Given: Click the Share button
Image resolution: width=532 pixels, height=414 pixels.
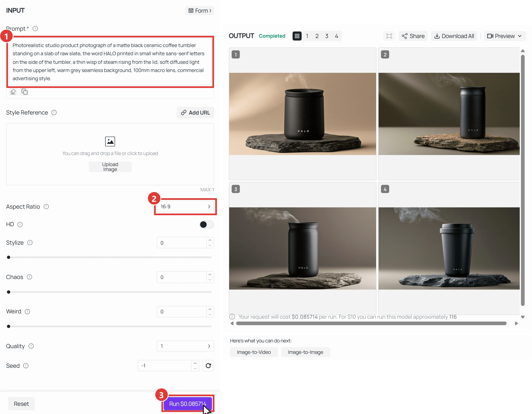Looking at the screenshot, I should coord(413,36).
